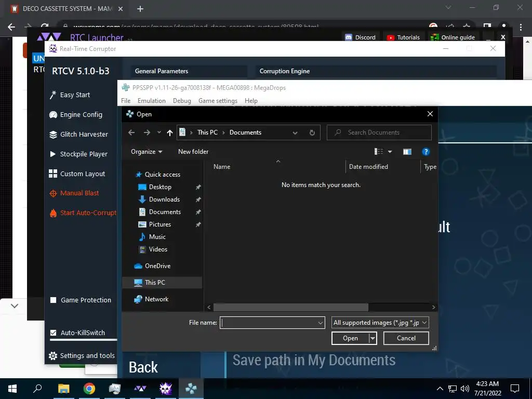Open Downloads in the navigation pane

pos(164,199)
